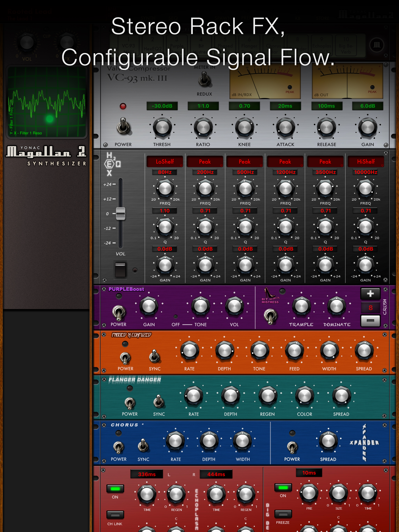Toggle the Echoplasm green ON button
399x532 pixels.
pos(115,489)
